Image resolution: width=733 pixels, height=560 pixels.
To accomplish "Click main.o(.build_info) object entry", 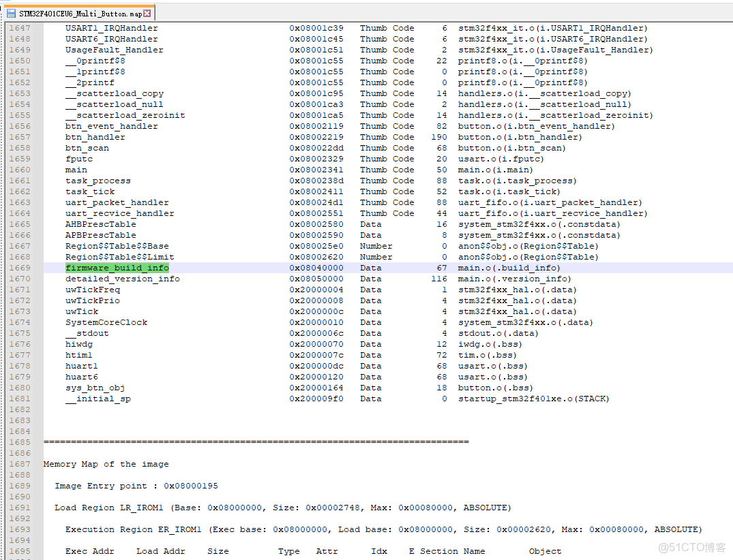I will click(x=509, y=268).
